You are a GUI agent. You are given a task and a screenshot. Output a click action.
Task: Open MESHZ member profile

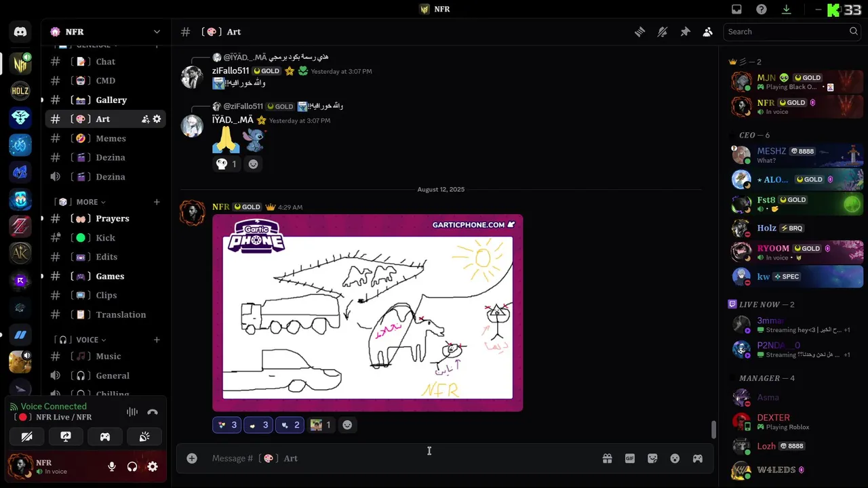[797, 155]
